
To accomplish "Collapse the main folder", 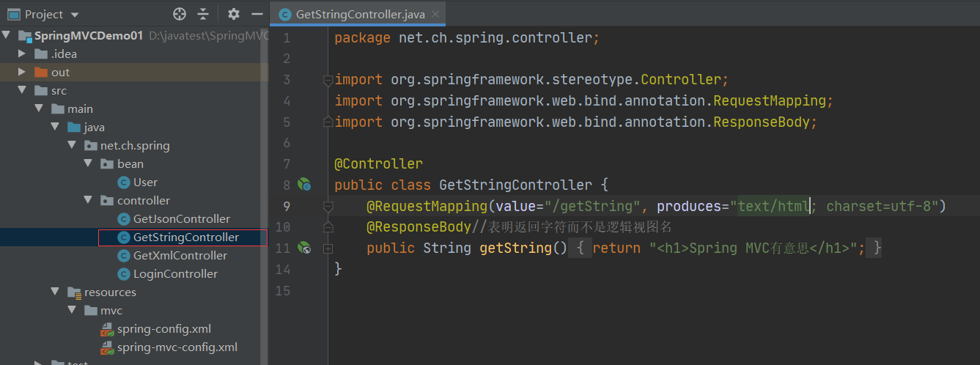I will [38, 108].
